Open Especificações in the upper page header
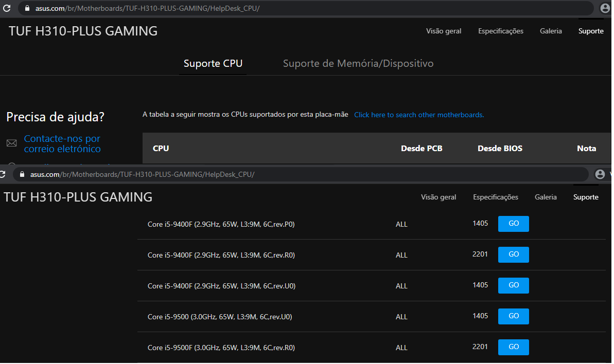 coord(501,31)
